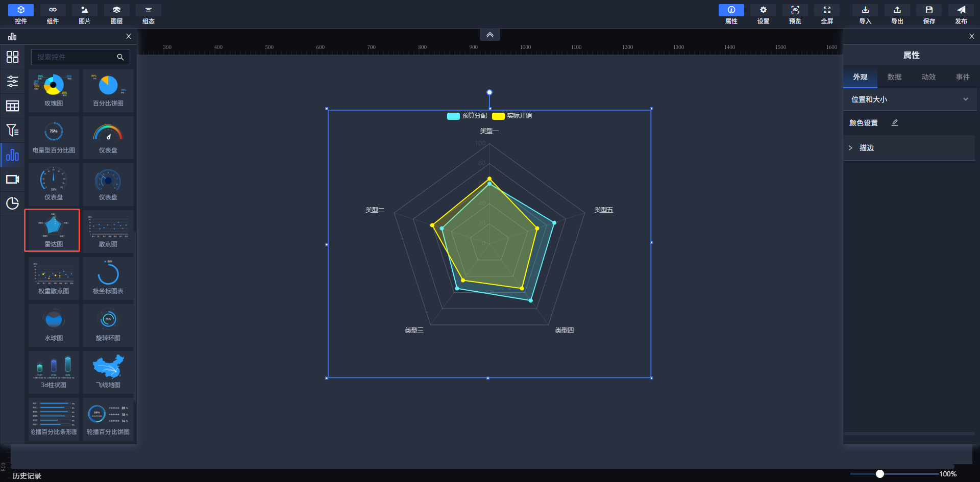The image size is (980, 482).
Task: Open 预览 preview mode
Action: click(x=795, y=10)
